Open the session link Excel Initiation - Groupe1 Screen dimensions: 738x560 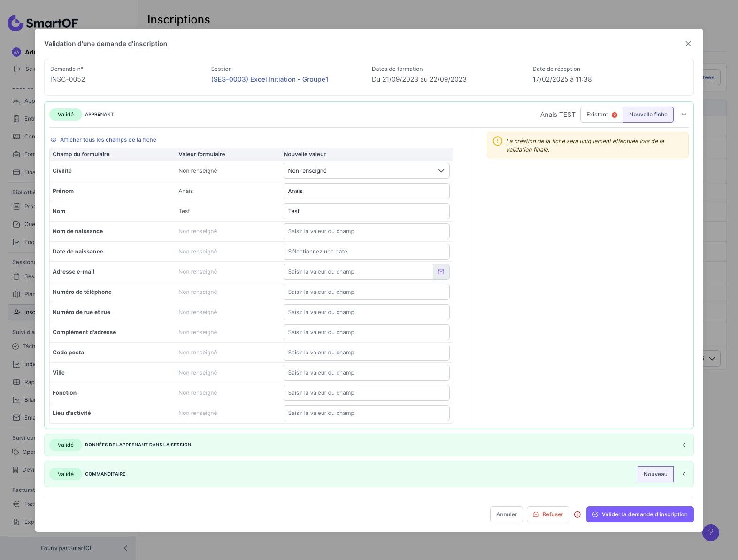(269, 79)
